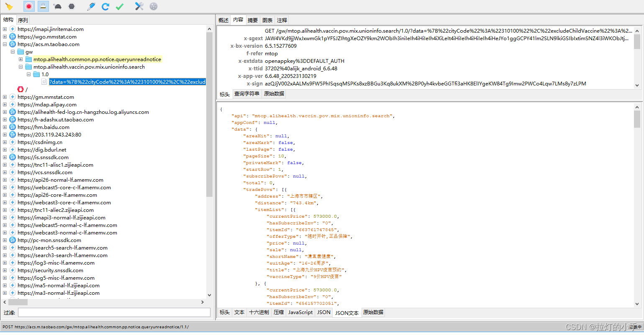Click the document icon of the ?data request

pos(44,82)
